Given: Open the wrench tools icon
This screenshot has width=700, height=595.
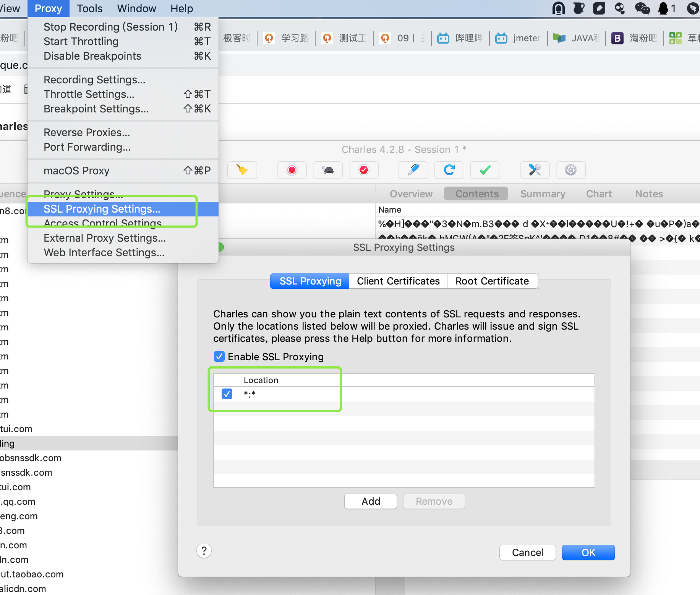Looking at the screenshot, I should [535, 170].
